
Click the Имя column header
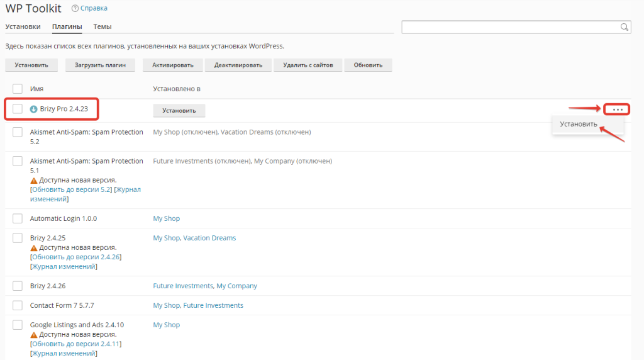click(x=36, y=89)
